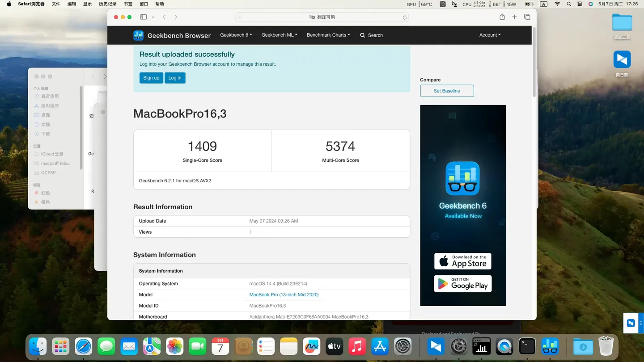Click the Sign up button

point(151,78)
